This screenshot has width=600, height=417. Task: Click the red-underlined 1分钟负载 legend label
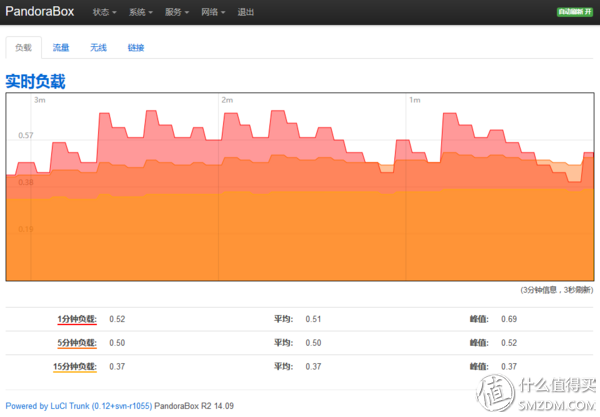pyautogui.click(x=77, y=319)
